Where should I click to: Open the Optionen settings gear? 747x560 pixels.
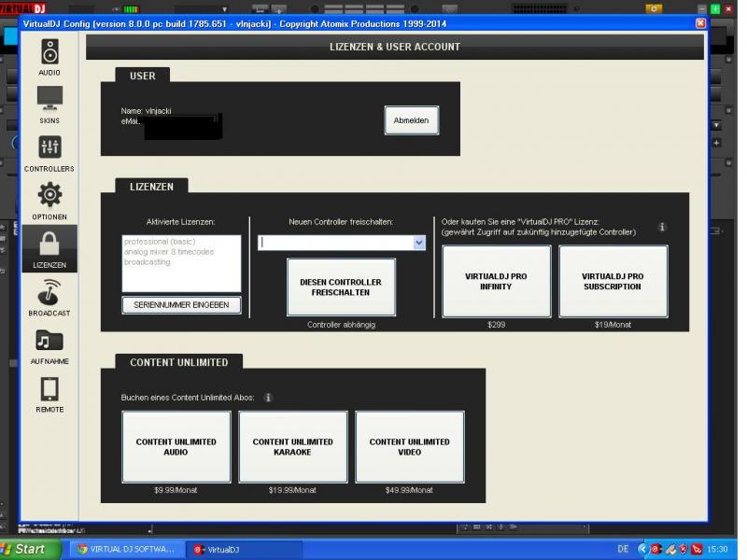click(x=49, y=202)
